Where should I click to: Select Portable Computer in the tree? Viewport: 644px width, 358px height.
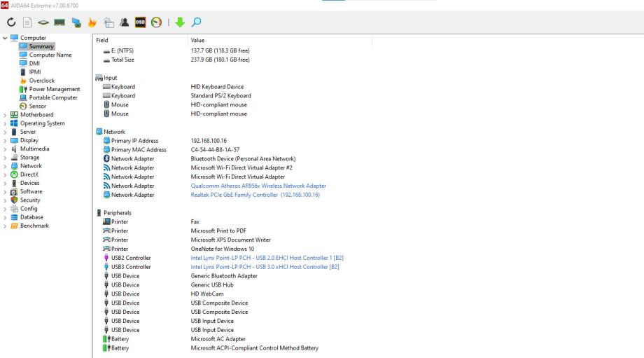coord(53,97)
